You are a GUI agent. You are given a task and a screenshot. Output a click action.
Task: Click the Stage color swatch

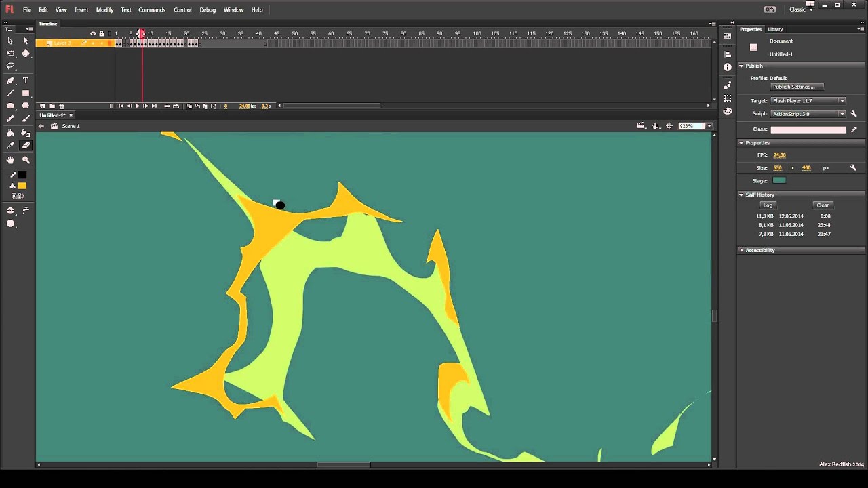click(779, 180)
